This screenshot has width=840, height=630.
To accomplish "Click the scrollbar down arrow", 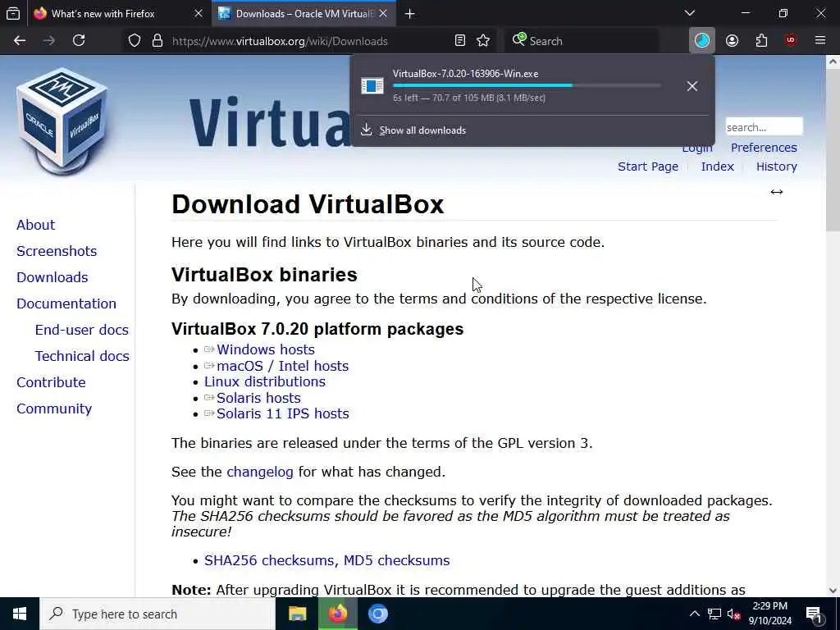I will pyautogui.click(x=833, y=591).
